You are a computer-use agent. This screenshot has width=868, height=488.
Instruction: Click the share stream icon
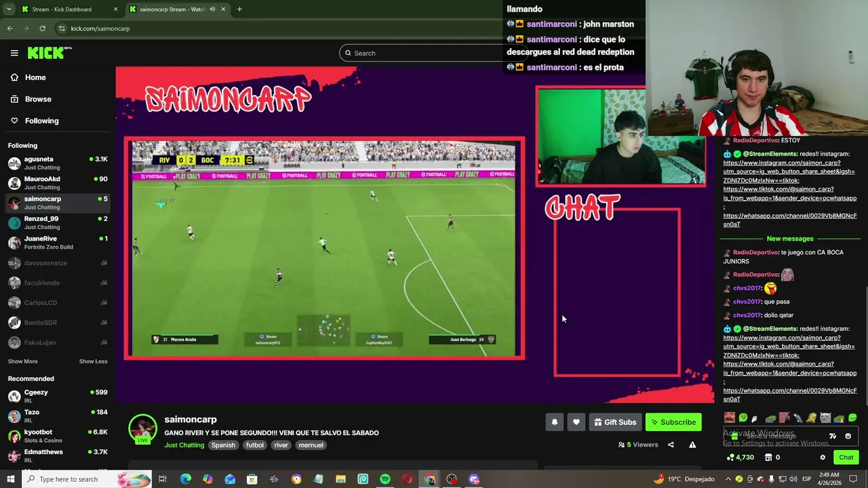click(671, 445)
